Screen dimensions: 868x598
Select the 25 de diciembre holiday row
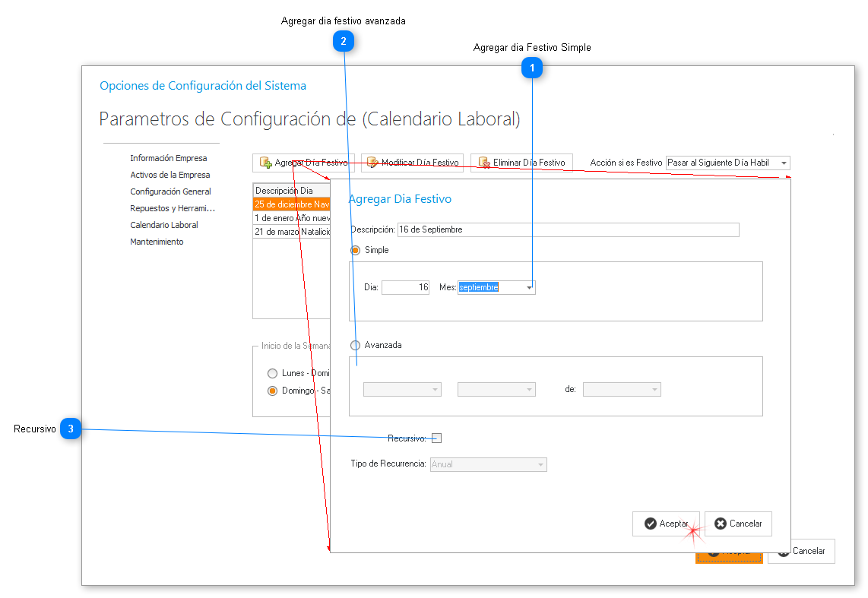(291, 204)
